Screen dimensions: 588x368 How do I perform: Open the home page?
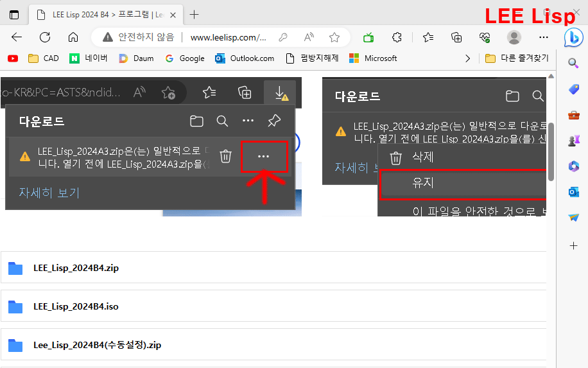click(73, 37)
